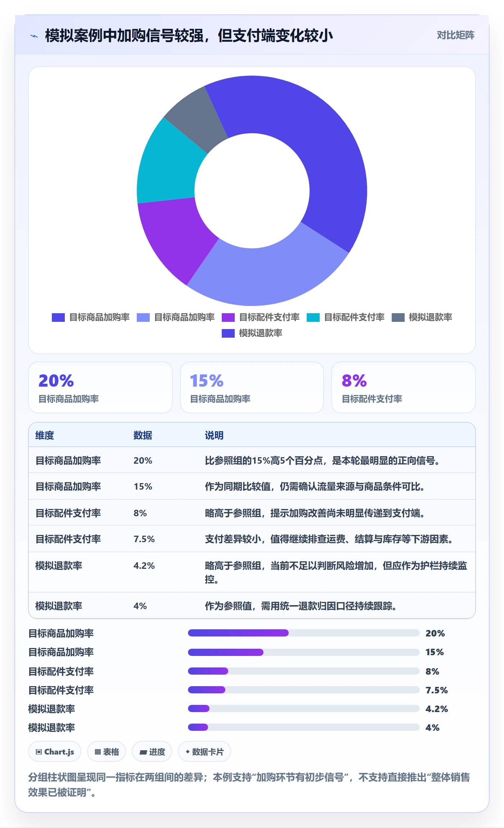Toggle the 目标配件支付率 legend item with the purple swatch
Image resolution: width=504 pixels, height=828 pixels.
pos(261,317)
